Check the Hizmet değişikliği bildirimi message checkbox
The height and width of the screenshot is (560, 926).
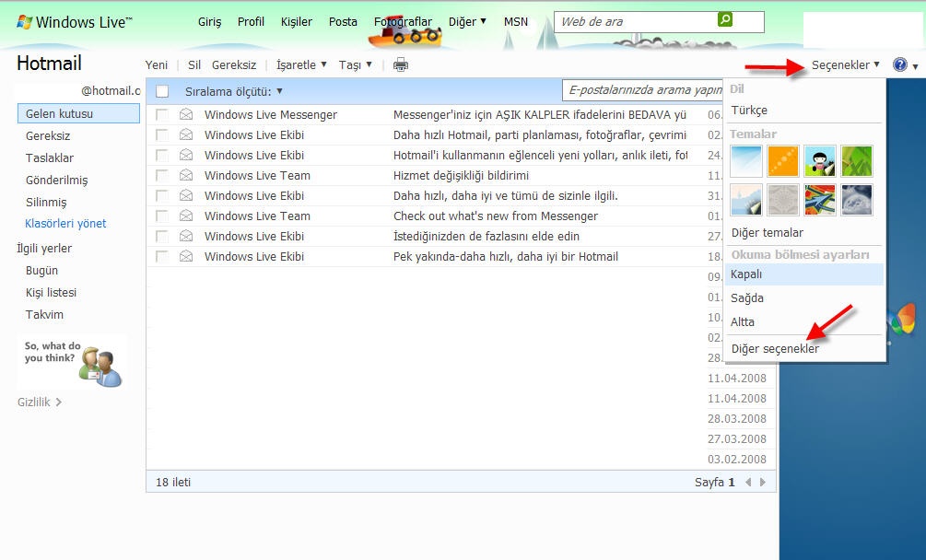tap(161, 175)
